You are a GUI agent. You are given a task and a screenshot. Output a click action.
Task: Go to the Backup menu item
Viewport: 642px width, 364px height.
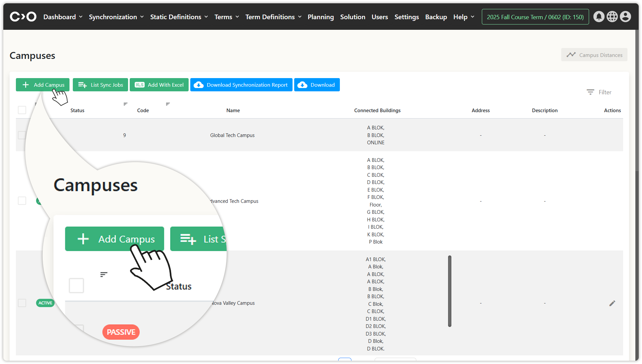click(436, 17)
